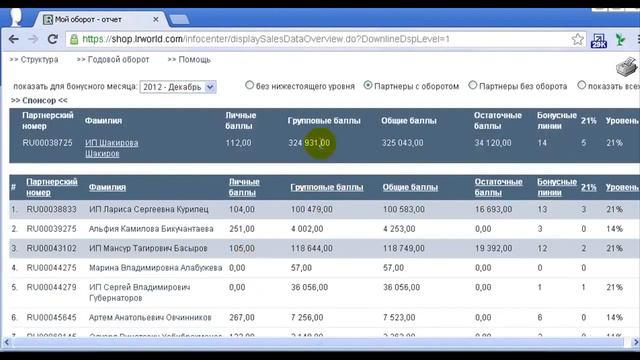Select 'показать всех' radio button
640x360 pixels.
click(x=582, y=85)
